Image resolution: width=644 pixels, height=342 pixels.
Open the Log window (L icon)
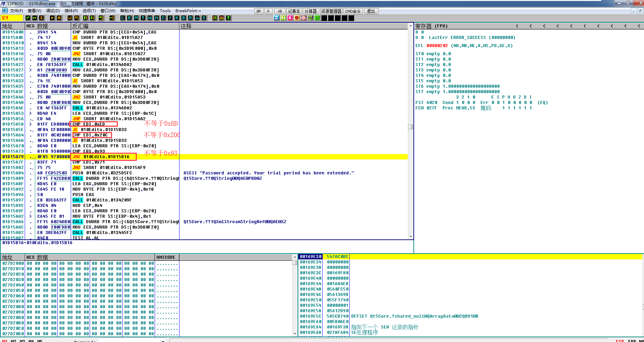click(123, 18)
